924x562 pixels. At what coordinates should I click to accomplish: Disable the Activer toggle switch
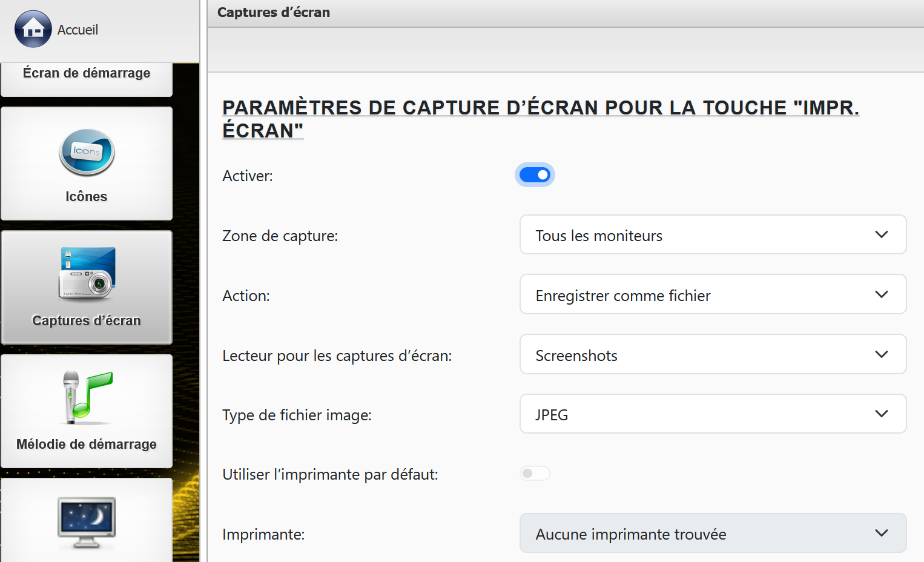(535, 175)
